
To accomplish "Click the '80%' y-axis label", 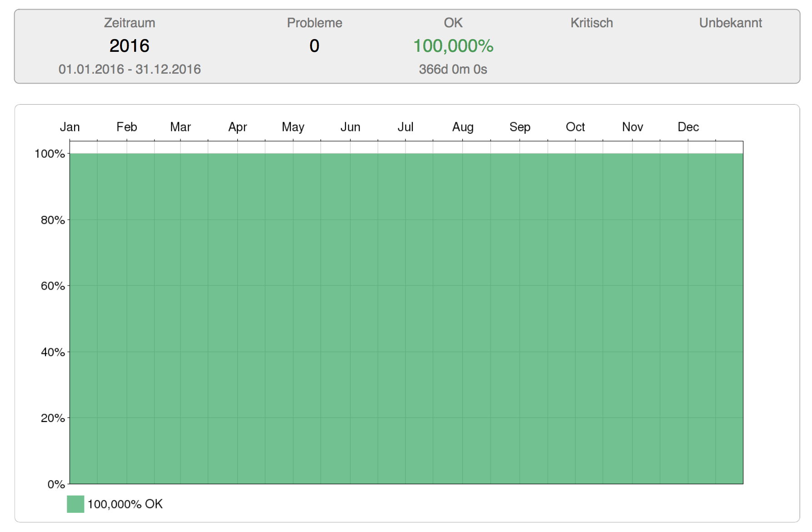I will click(53, 220).
